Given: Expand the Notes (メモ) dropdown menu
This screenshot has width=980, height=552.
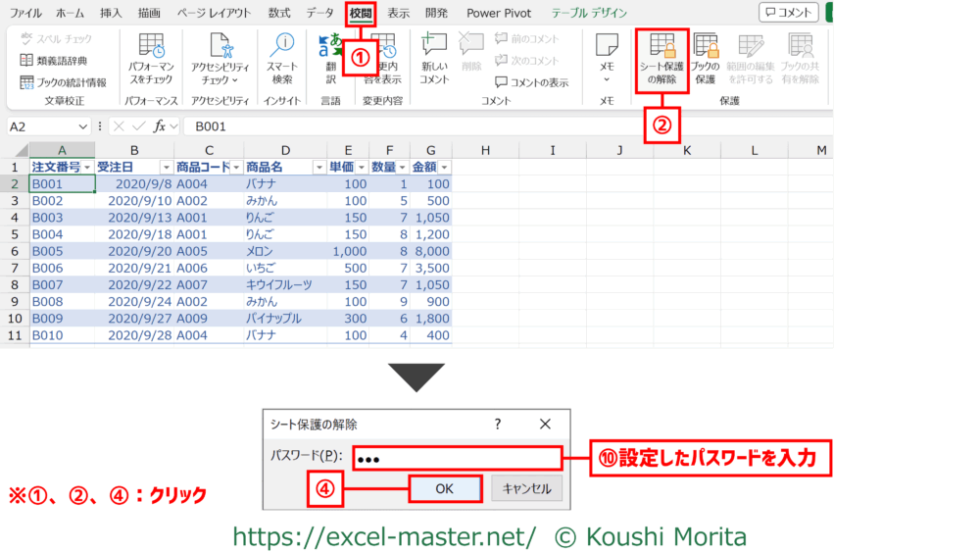Looking at the screenshot, I should tap(607, 79).
